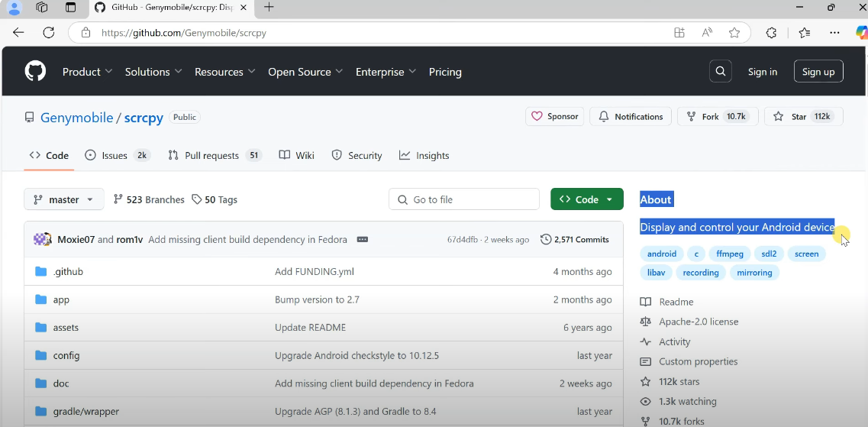The image size is (868, 427).
Task: Switch to the Insights tab
Action: pyautogui.click(x=424, y=156)
